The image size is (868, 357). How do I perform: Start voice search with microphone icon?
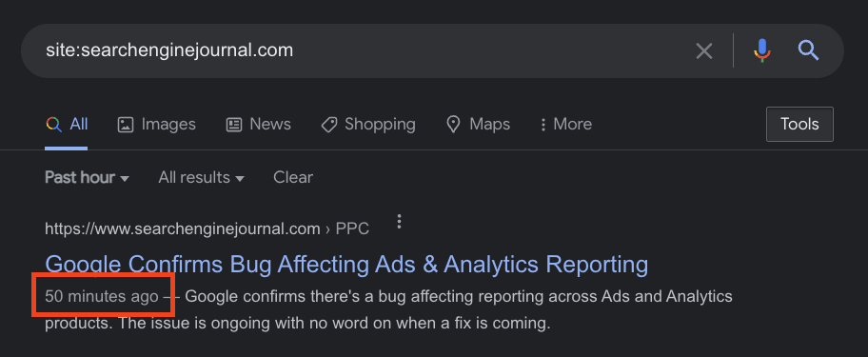coord(762,50)
